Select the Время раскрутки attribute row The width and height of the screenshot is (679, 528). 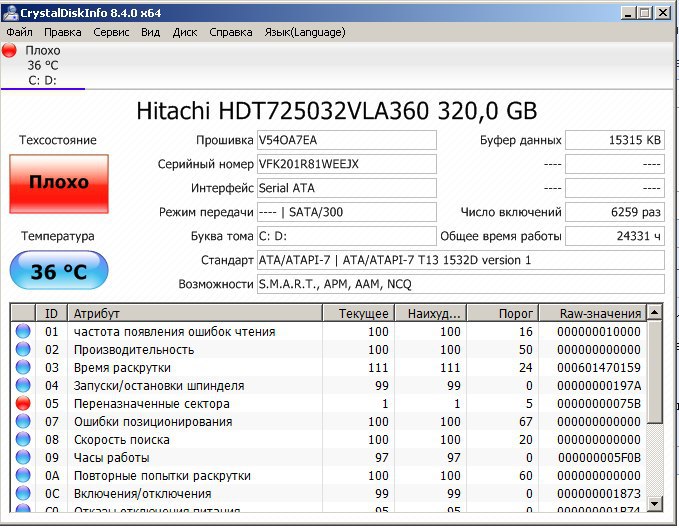pos(328,368)
